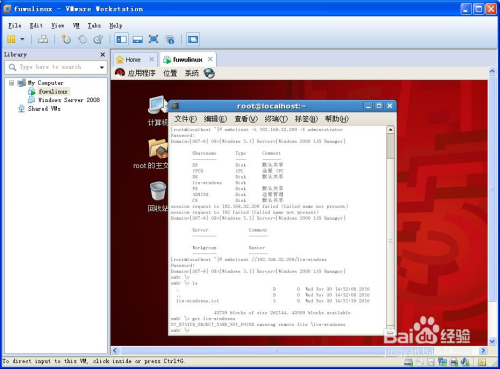
Task: Close the Library panel
Action: coord(103,54)
